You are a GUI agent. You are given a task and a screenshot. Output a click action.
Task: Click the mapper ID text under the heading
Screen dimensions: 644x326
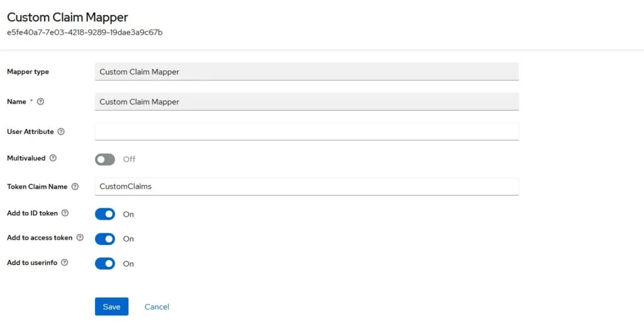pyautogui.click(x=84, y=32)
